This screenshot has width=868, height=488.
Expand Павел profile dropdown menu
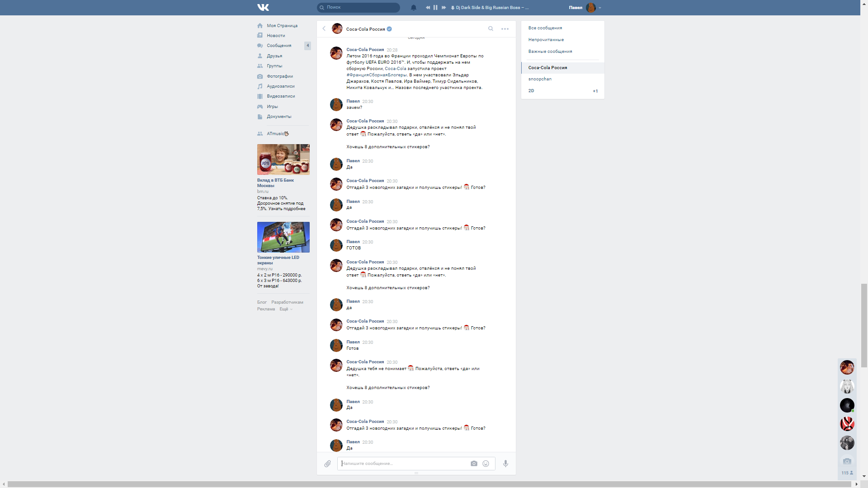(x=600, y=8)
